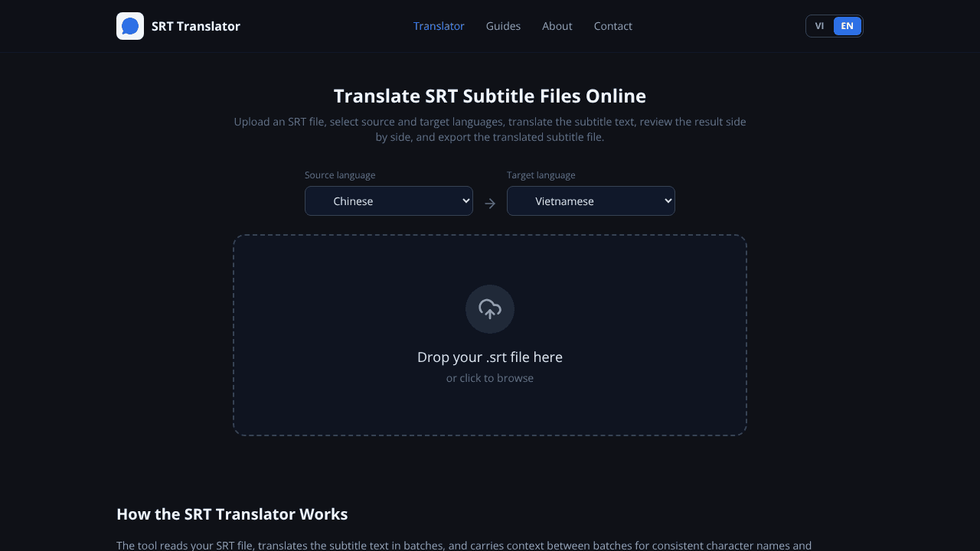Screen dimensions: 980x551
Task: Open the Guides nav item
Action: coord(503,26)
